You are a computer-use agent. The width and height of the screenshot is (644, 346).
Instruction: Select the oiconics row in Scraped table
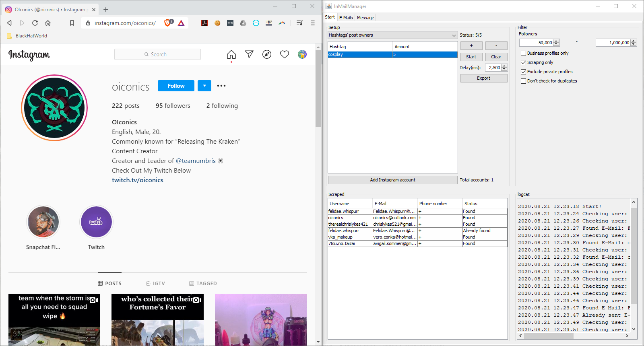[417, 218]
